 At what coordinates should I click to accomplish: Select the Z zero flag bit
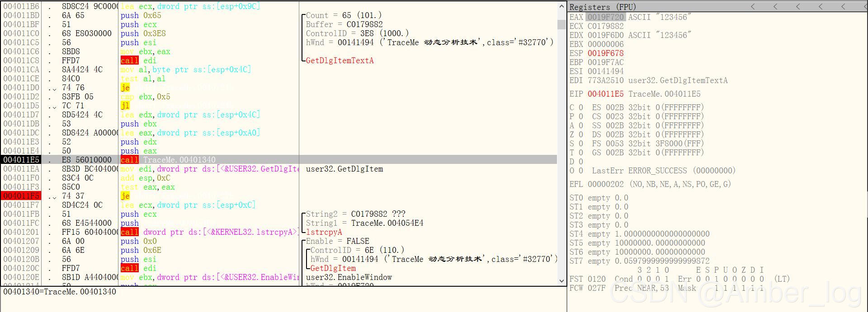click(581, 135)
